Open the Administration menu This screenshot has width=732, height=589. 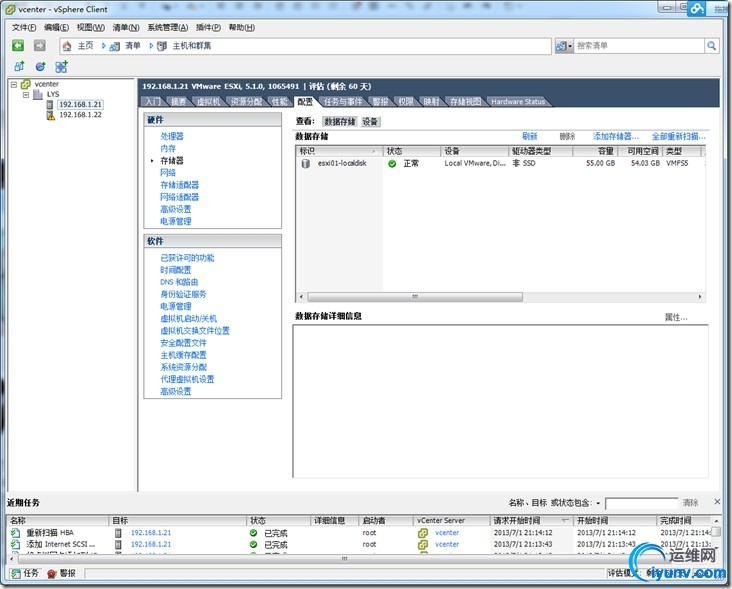click(x=168, y=28)
